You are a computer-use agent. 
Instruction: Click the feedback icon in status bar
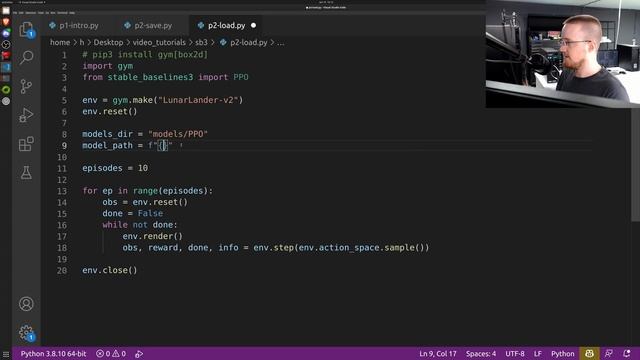click(x=608, y=353)
